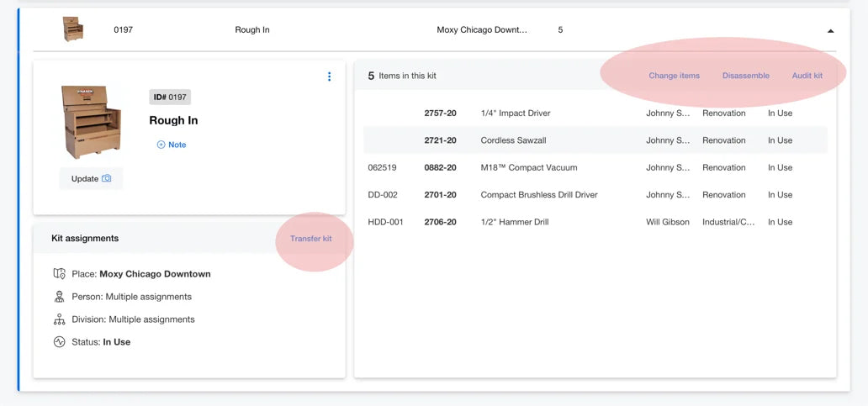The image size is (868, 406).
Task: Click the camera icon on Update
Action: 106,179
